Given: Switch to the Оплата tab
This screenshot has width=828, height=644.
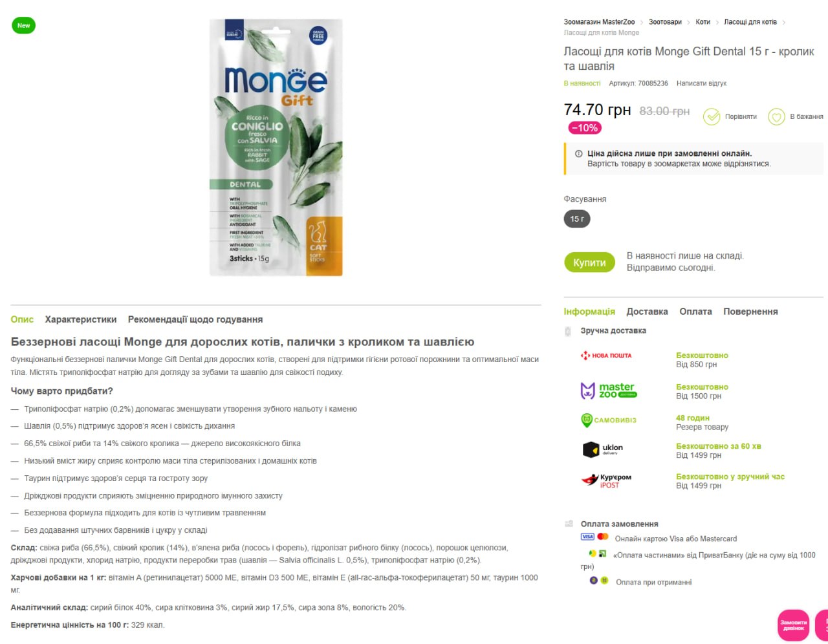Looking at the screenshot, I should [695, 312].
